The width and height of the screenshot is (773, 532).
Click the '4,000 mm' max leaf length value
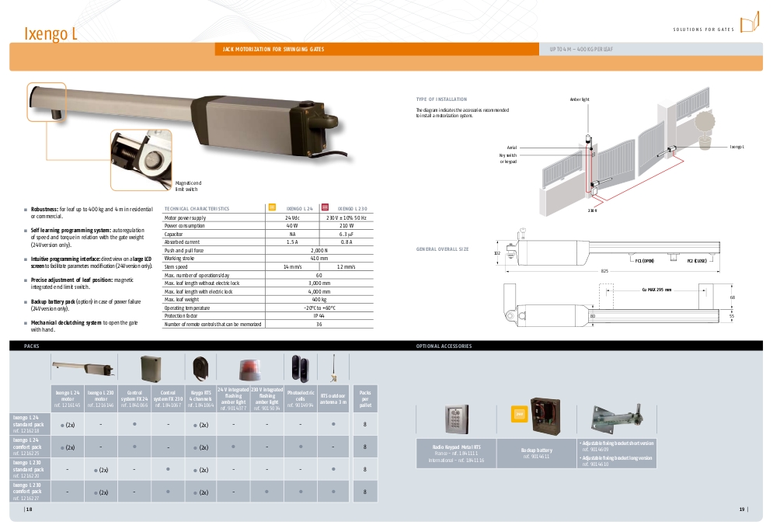(x=319, y=291)
